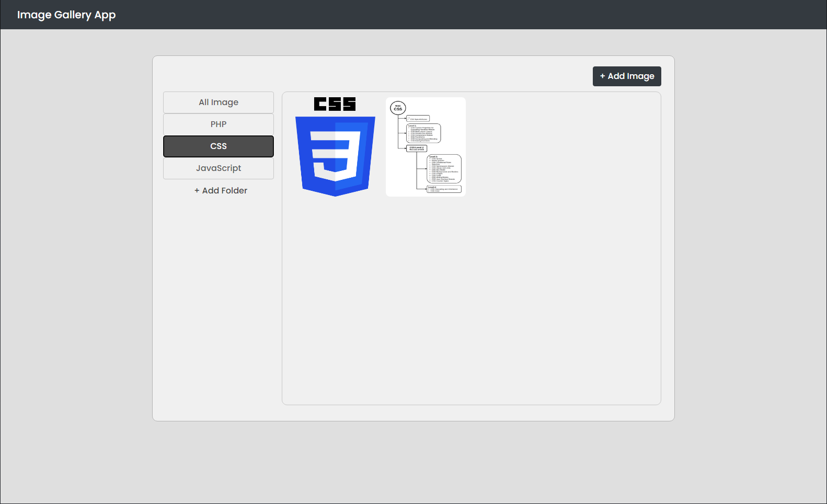This screenshot has height=504, width=827.
Task: Click the Image Gallery App title
Action: click(66, 15)
